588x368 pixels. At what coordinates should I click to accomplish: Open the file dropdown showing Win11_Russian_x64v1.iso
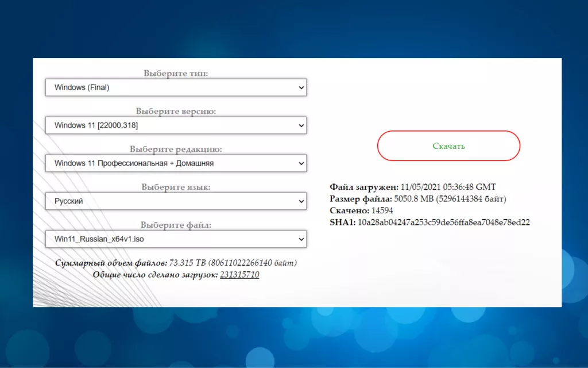pos(176,239)
